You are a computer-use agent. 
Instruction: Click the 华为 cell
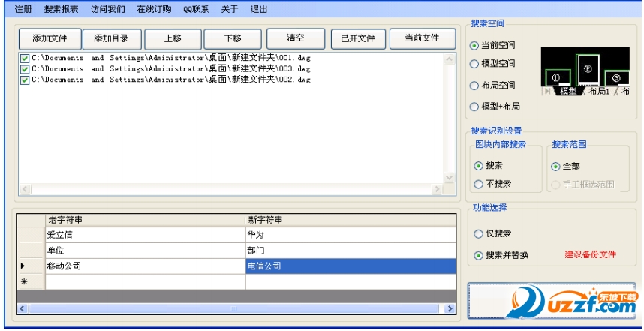351,235
